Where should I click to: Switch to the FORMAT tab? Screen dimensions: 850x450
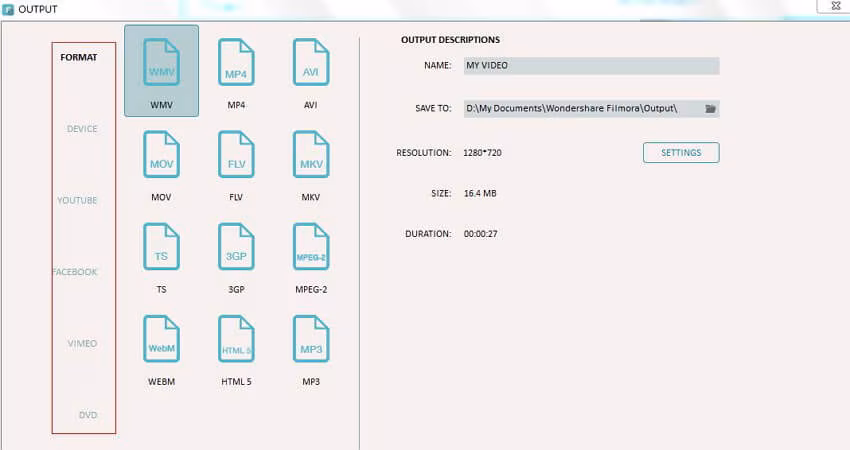tap(79, 57)
